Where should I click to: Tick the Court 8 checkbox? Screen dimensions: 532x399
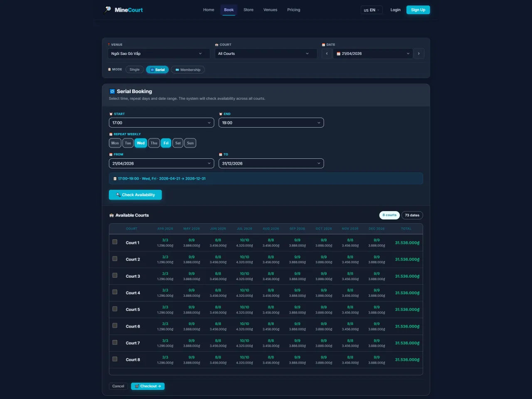[115, 359]
